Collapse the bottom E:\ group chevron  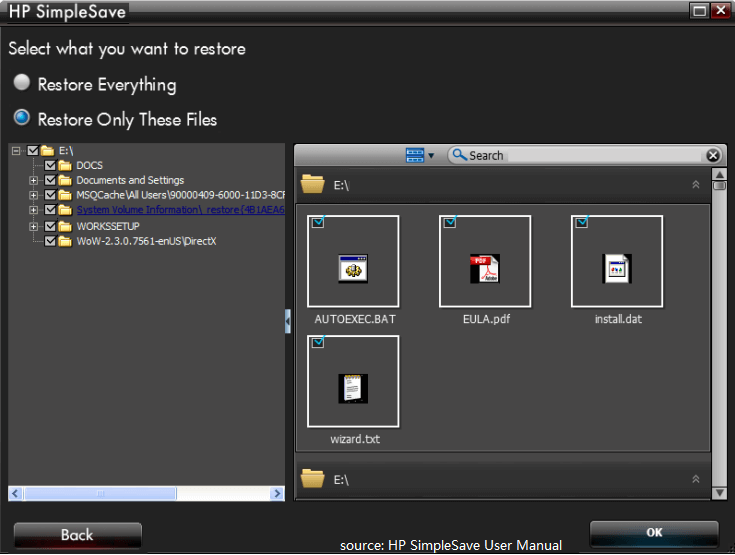coord(696,479)
